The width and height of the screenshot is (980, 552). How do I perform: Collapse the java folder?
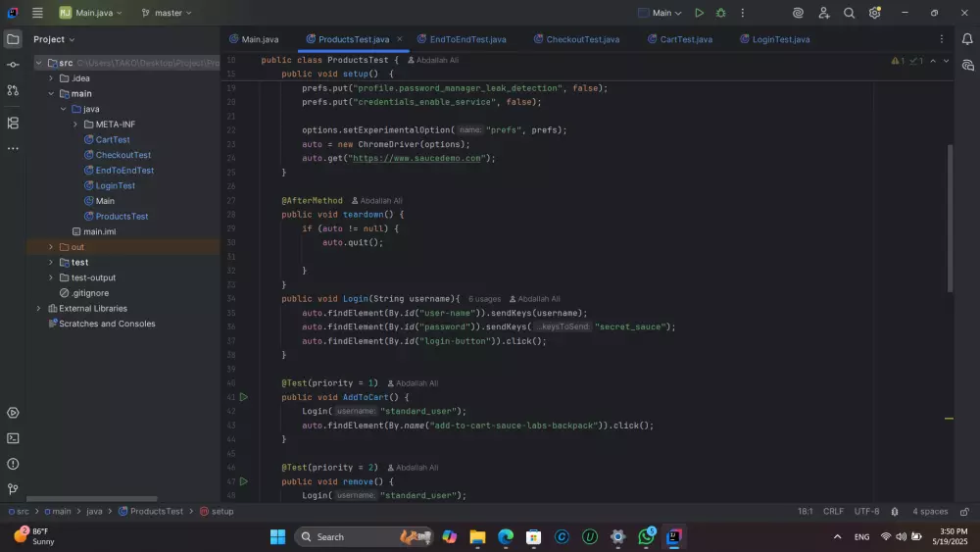(x=63, y=109)
